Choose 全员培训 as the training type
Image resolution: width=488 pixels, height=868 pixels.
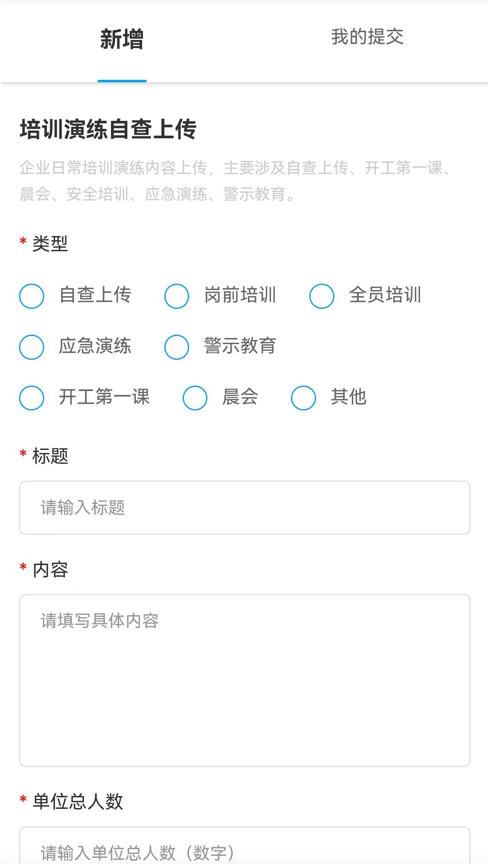click(321, 296)
